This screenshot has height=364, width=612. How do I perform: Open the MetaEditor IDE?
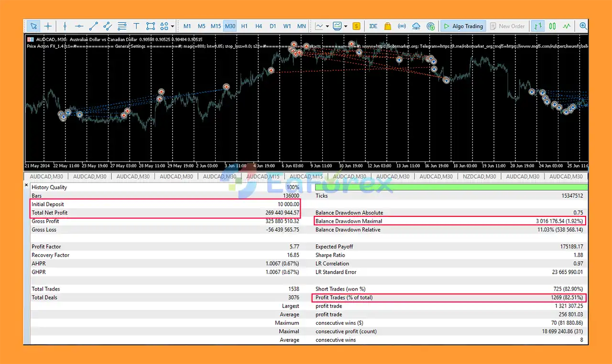coord(373,26)
